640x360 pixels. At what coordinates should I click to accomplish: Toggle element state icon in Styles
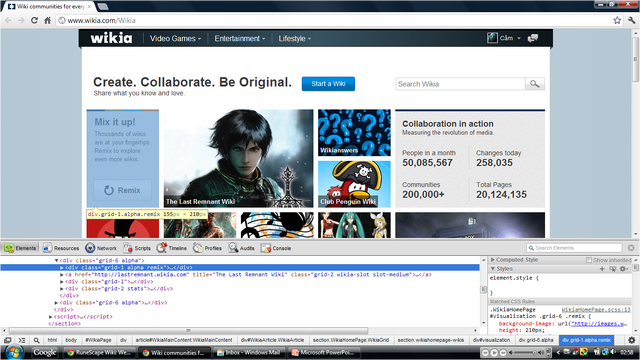tap(613, 269)
